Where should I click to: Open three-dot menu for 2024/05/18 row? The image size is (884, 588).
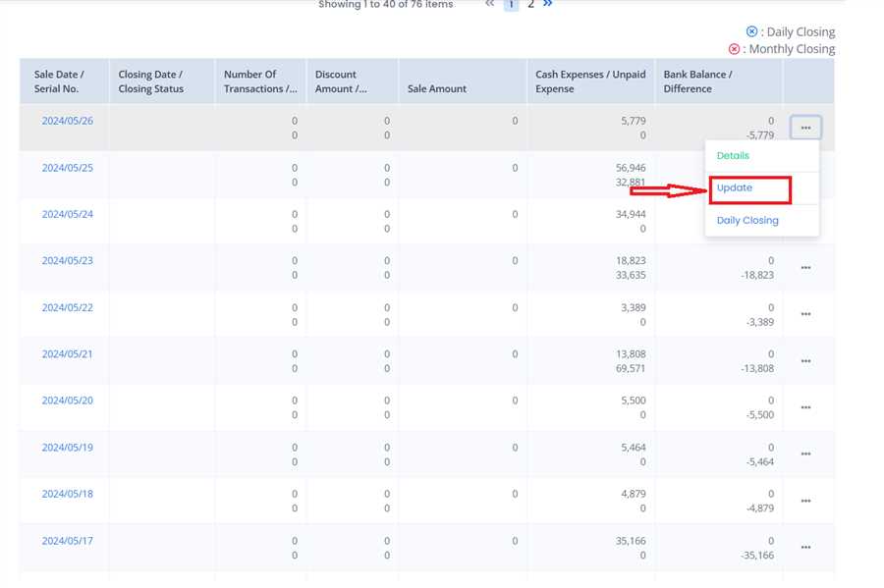click(805, 501)
